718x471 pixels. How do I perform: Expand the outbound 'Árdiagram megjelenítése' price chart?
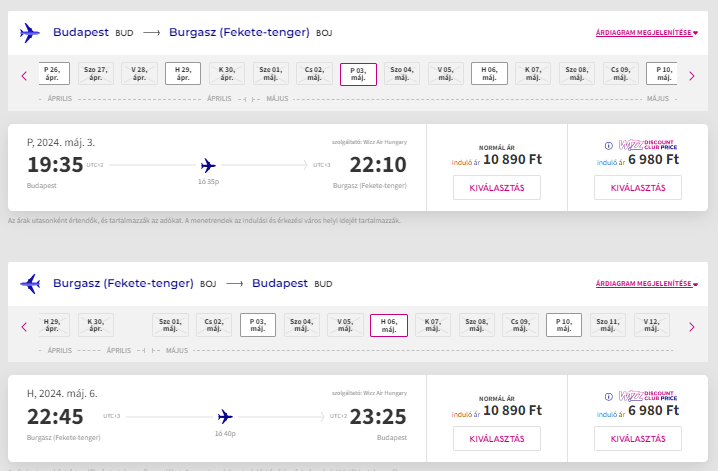click(x=646, y=33)
